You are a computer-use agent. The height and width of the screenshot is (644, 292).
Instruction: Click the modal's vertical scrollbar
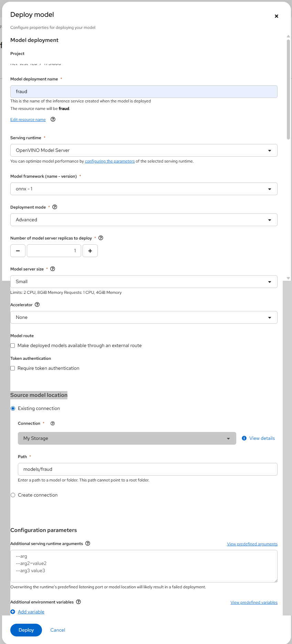(288, 89)
